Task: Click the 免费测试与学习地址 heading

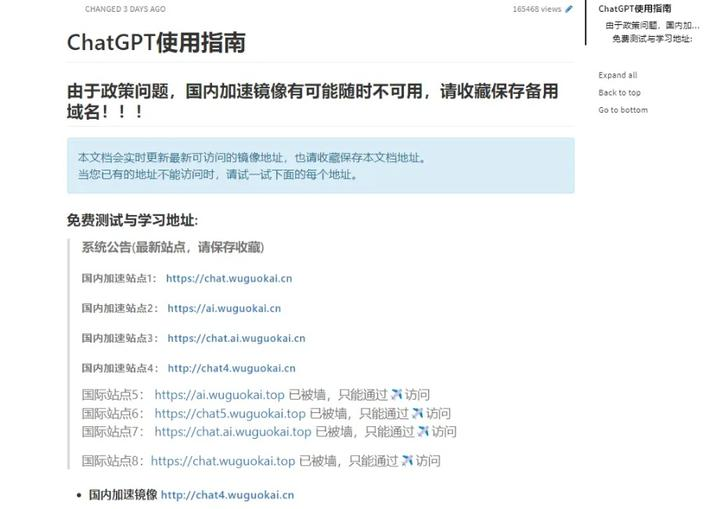Action: tap(132, 221)
